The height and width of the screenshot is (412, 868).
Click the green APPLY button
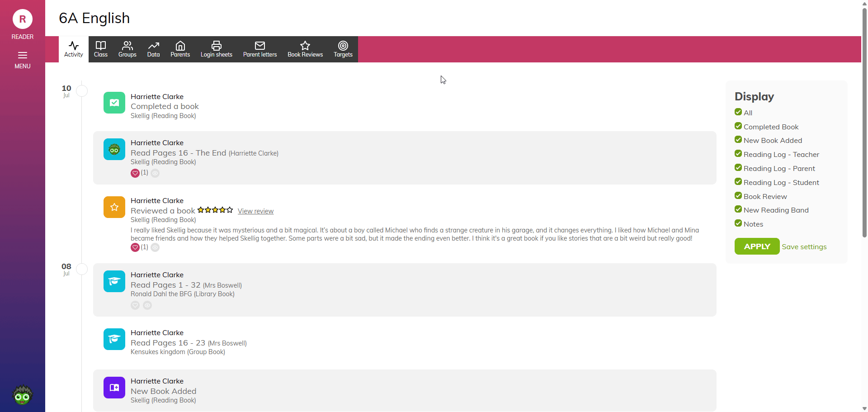click(x=757, y=246)
